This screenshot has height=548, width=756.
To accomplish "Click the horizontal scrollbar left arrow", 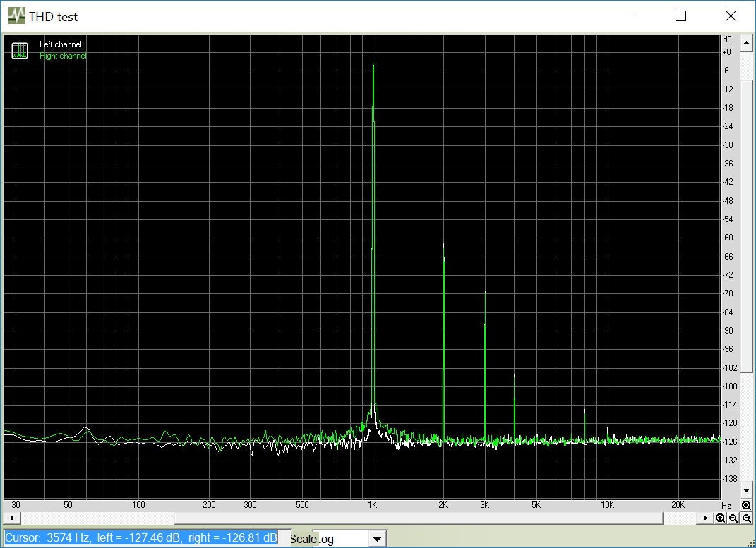I will pos(11,518).
